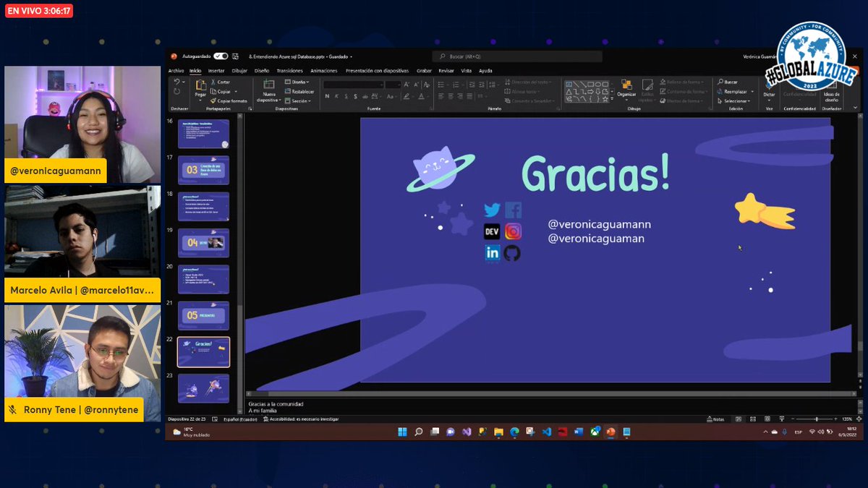
Task: Toggle strikethrough abc formatting
Action: [x=364, y=96]
